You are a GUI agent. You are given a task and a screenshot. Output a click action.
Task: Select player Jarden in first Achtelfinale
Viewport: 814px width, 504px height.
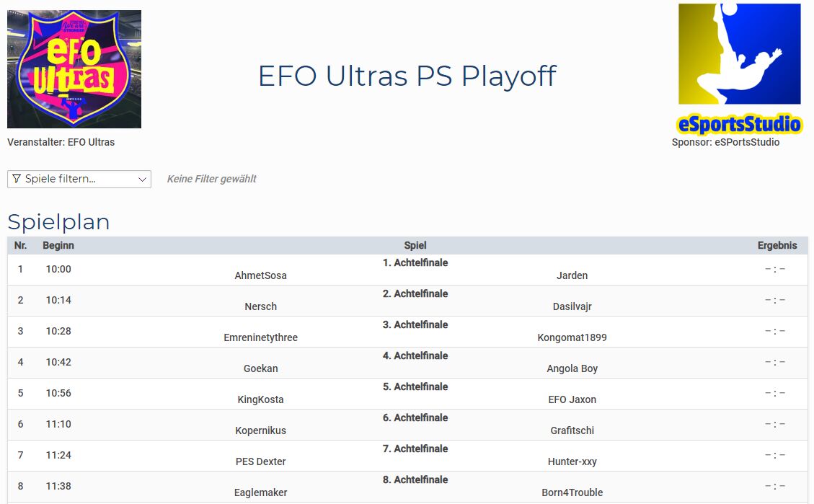click(x=572, y=275)
